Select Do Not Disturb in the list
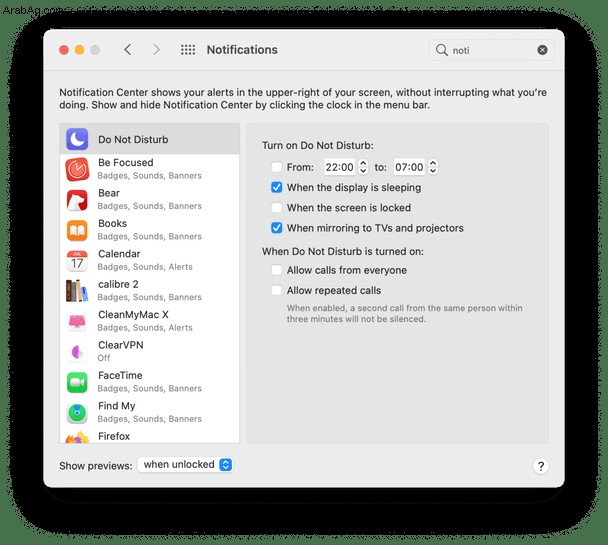 click(150, 139)
